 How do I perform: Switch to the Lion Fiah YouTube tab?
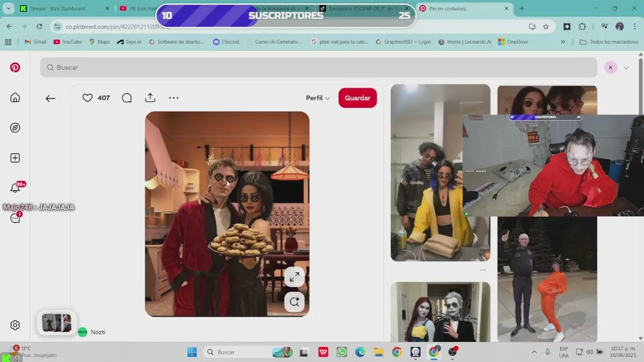pos(137,9)
